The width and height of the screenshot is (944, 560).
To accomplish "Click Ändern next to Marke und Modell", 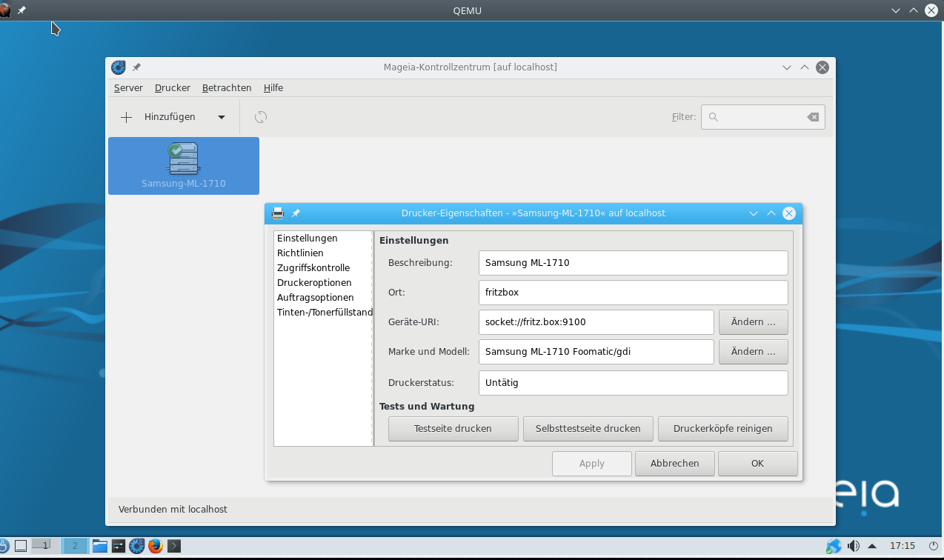I will point(754,352).
